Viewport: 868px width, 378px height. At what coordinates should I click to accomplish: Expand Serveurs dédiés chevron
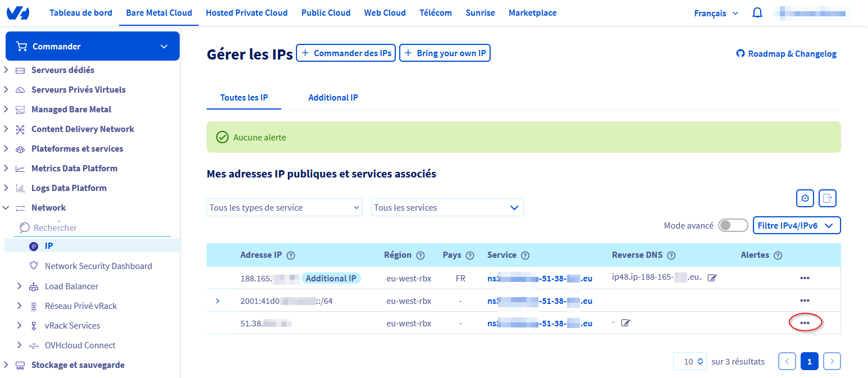[x=6, y=70]
